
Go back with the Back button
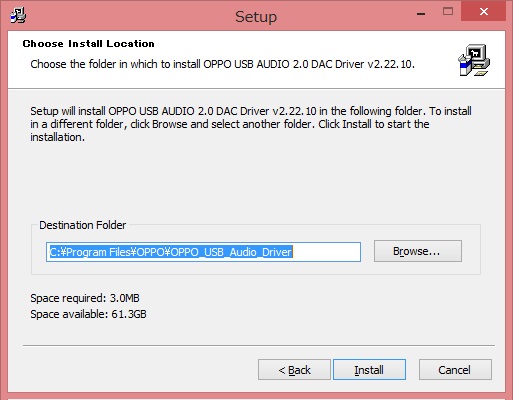point(294,369)
